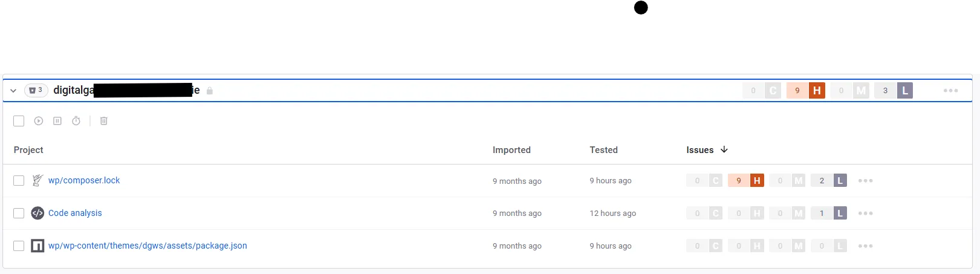The height and width of the screenshot is (274, 980).
Task: Click the Issues column header label
Action: pos(699,150)
